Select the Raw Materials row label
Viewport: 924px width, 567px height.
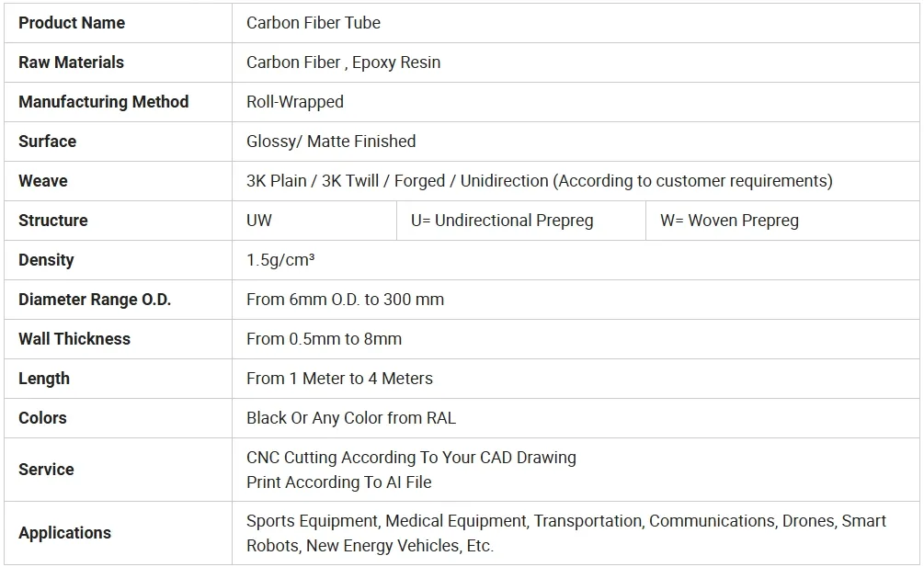[71, 62]
